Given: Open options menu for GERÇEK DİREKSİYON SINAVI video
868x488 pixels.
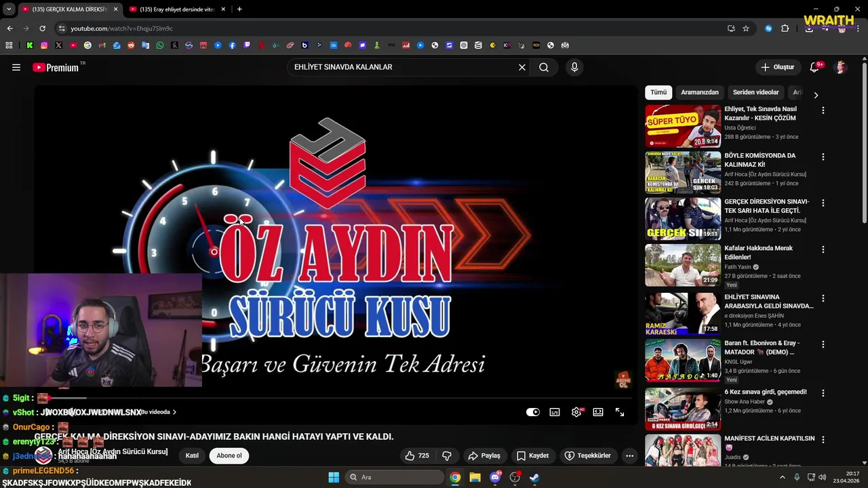Looking at the screenshot, I should 823,203.
